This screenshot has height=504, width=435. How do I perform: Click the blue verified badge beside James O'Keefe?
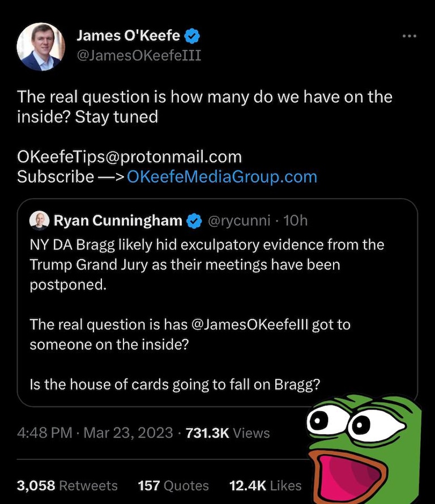coord(192,36)
